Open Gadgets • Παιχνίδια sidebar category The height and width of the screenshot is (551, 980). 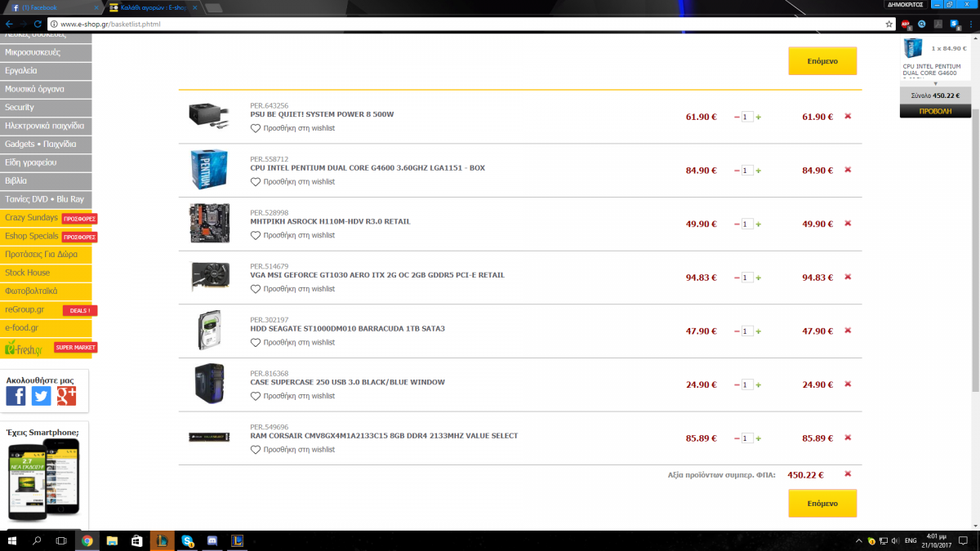pyautogui.click(x=46, y=144)
